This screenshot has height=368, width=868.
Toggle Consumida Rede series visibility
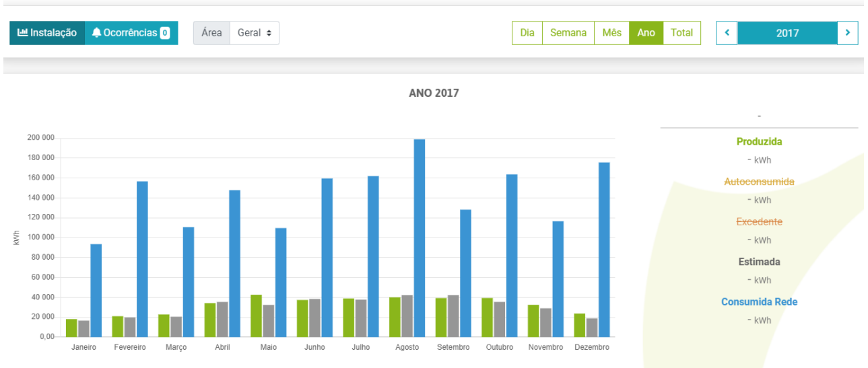759,302
